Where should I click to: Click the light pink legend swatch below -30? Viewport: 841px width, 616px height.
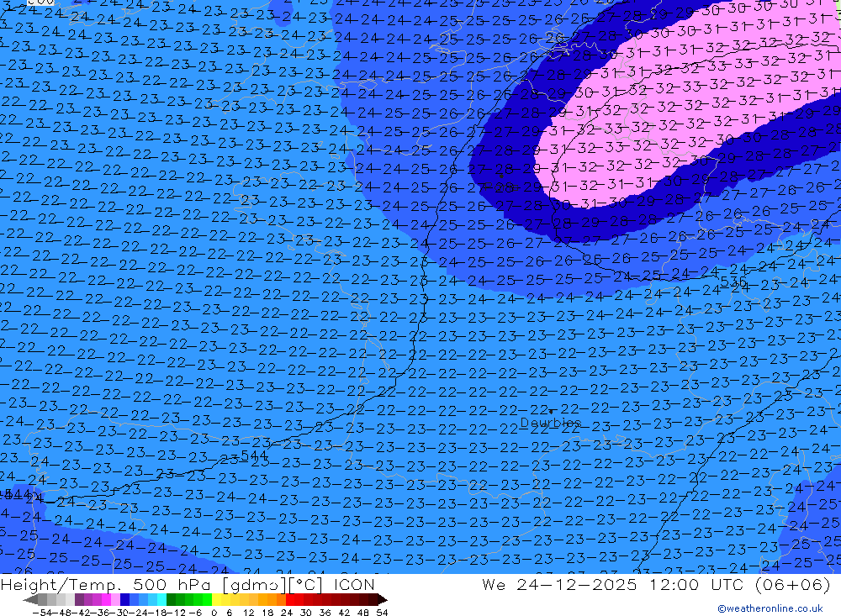pos(115,599)
